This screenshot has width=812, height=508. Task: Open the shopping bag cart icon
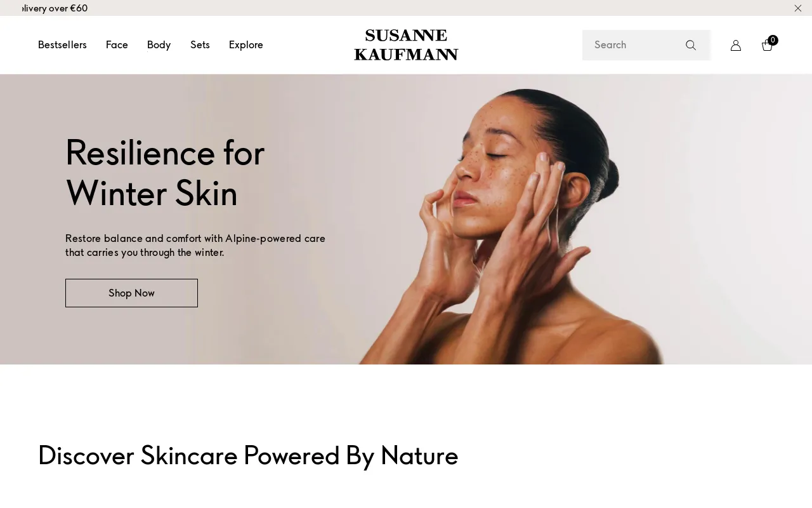click(767, 46)
